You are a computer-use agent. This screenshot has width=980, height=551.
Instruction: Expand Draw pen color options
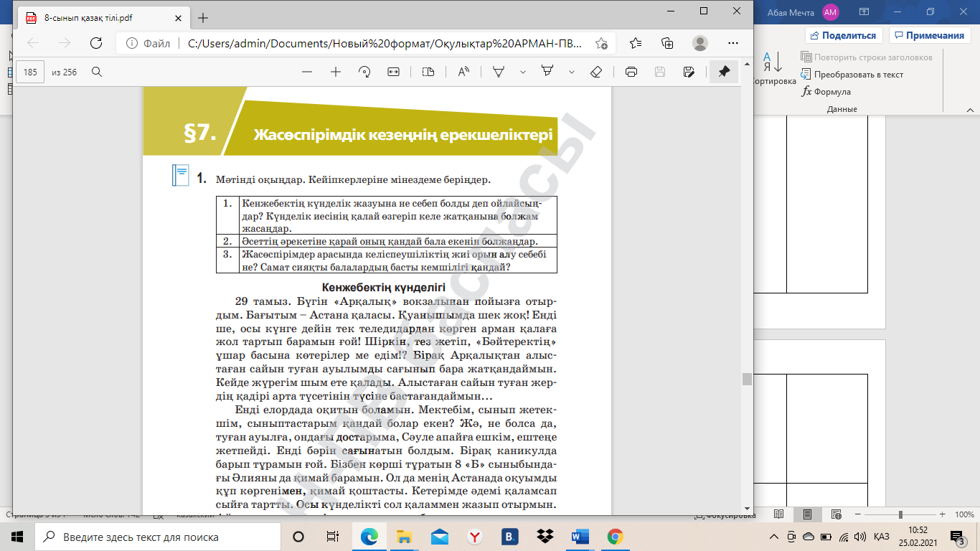[522, 72]
